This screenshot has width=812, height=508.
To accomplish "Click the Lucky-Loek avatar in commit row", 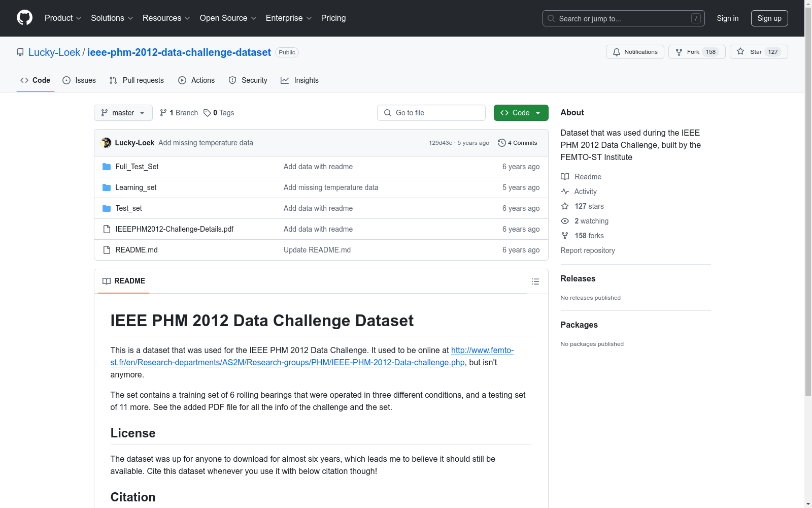I will pos(106,143).
